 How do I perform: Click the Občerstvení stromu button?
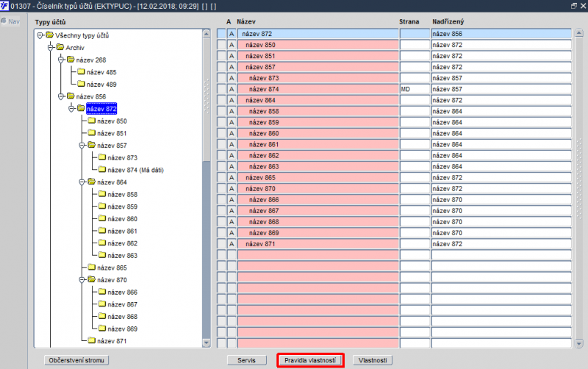tap(76, 360)
